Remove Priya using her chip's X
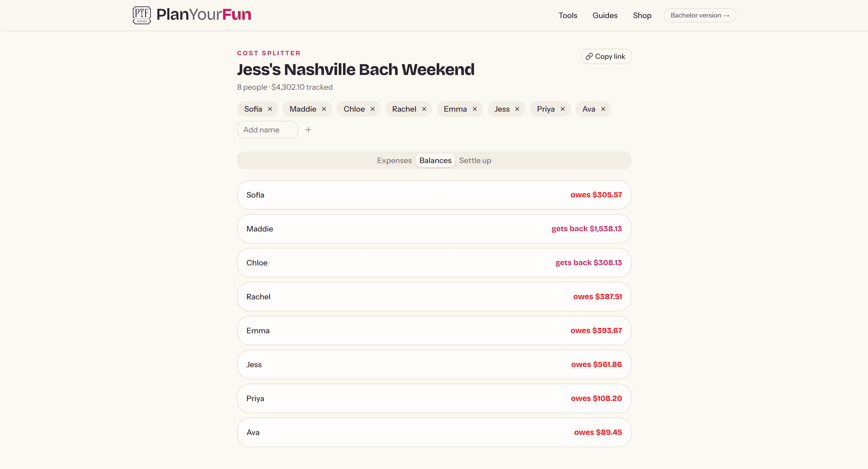This screenshot has height=469, width=868. [563, 109]
